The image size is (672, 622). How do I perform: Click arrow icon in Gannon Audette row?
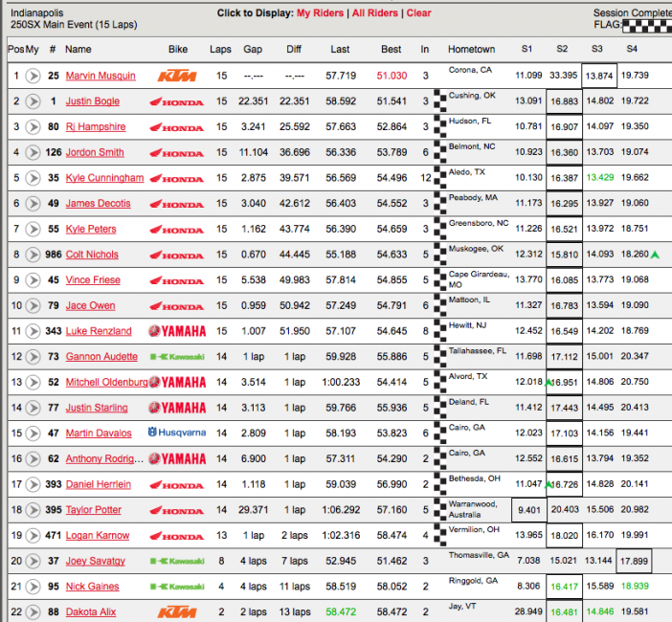click(x=33, y=357)
